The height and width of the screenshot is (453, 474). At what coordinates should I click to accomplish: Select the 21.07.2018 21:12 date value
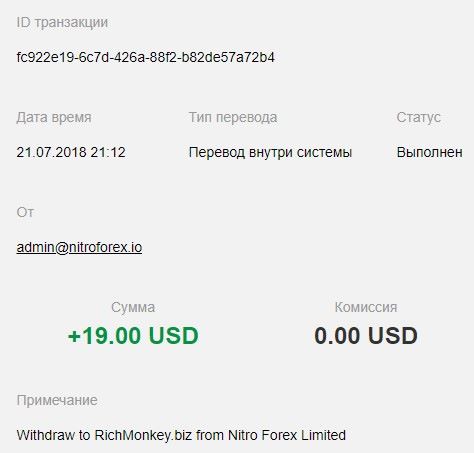(x=71, y=152)
